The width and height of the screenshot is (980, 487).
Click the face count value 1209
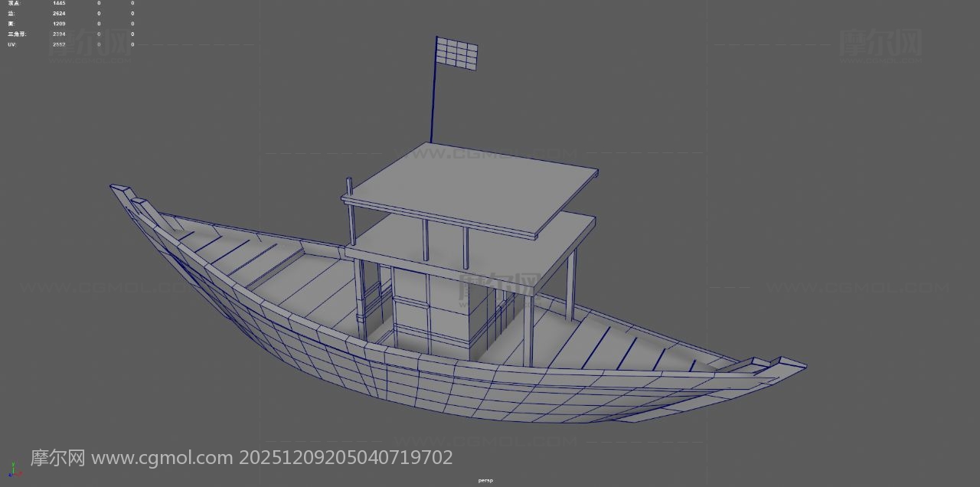coord(59,24)
